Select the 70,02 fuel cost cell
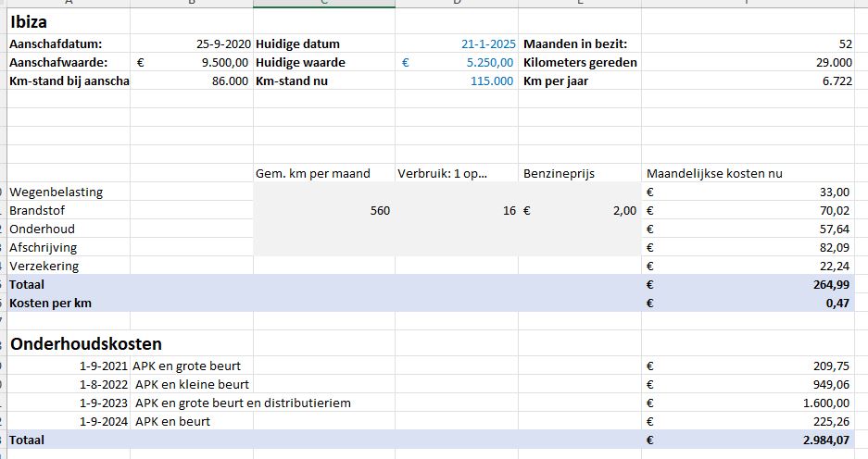 tap(748, 210)
